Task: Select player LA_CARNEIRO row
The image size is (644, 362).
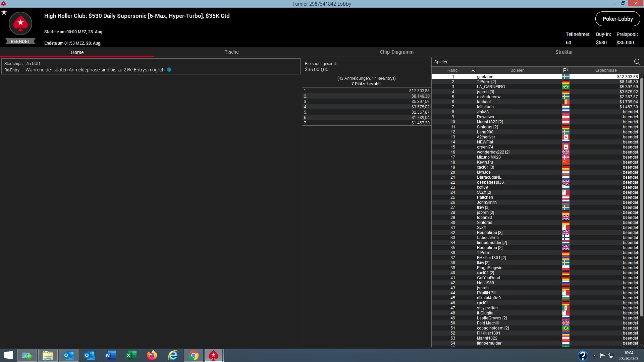Action: 491,87
